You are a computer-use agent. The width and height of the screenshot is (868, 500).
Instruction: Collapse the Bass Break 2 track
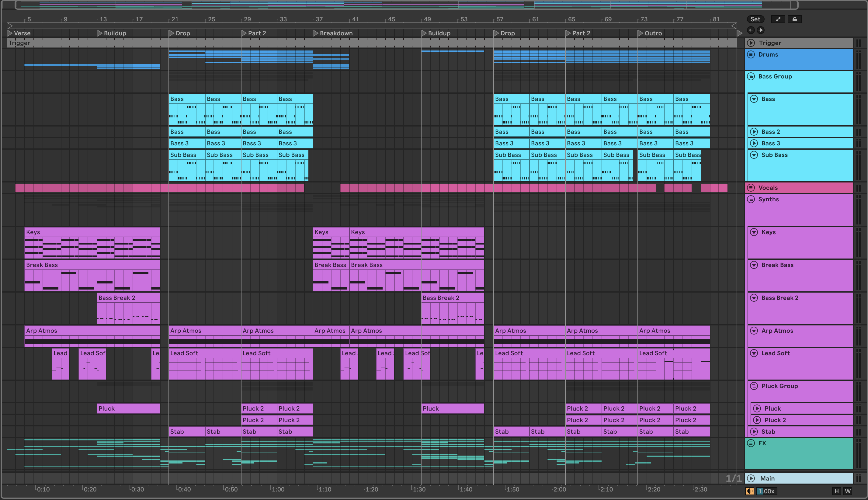pyautogui.click(x=754, y=298)
